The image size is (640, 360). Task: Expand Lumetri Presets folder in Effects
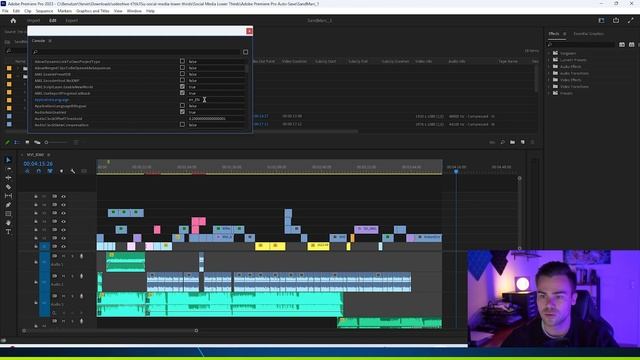coord(549,60)
